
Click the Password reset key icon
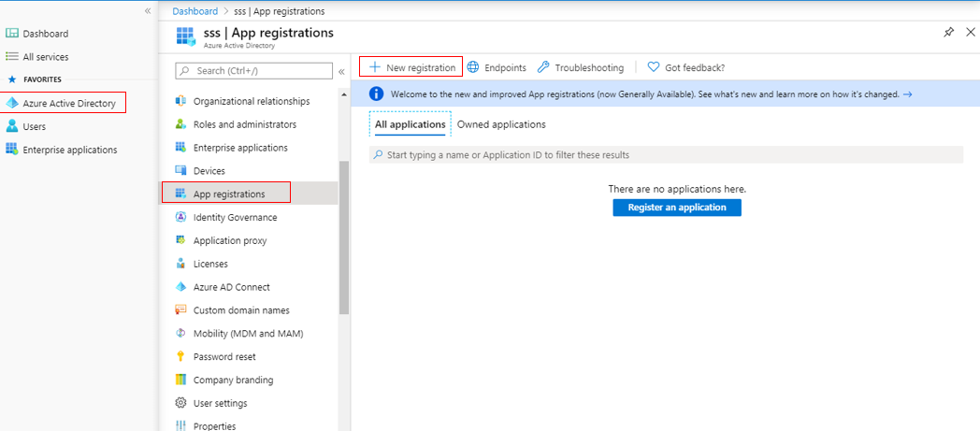tap(181, 356)
